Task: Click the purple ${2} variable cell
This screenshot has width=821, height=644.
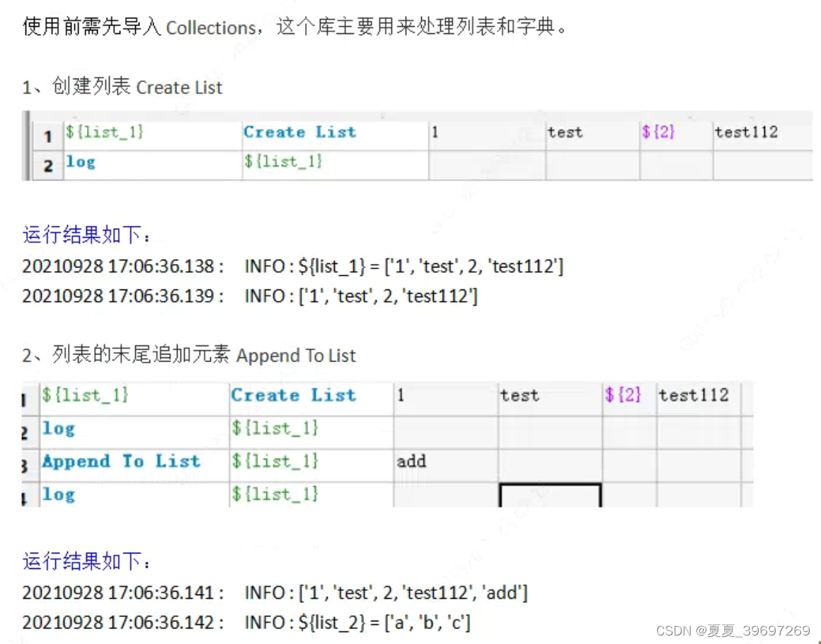Action: (x=658, y=132)
